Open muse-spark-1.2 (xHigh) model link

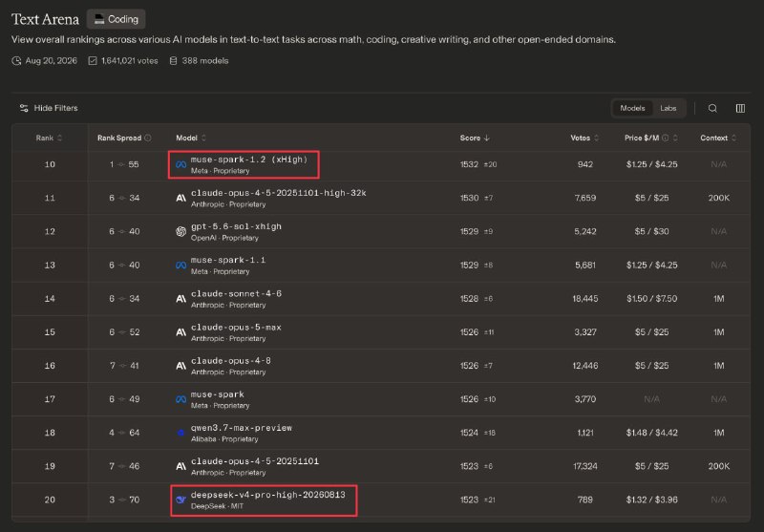point(249,160)
